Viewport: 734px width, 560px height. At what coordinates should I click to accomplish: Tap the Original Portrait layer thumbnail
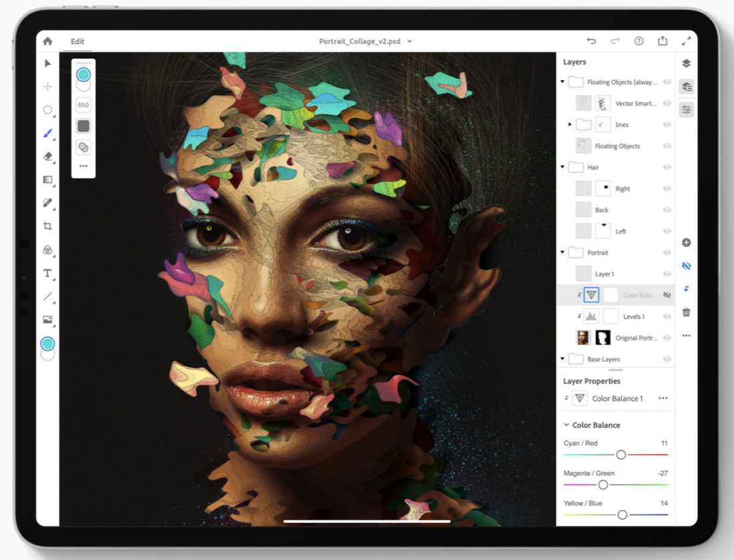tap(583, 337)
